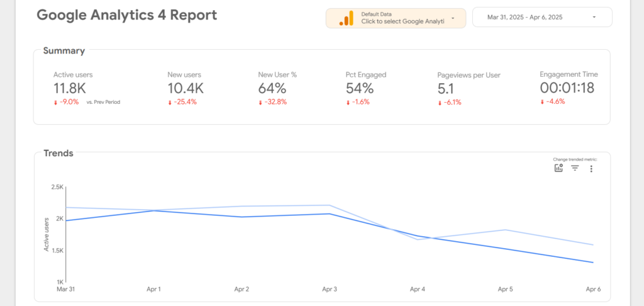Viewport: 644px width, 306px height.
Task: Open the optional metrics chart icon
Action: tap(558, 168)
